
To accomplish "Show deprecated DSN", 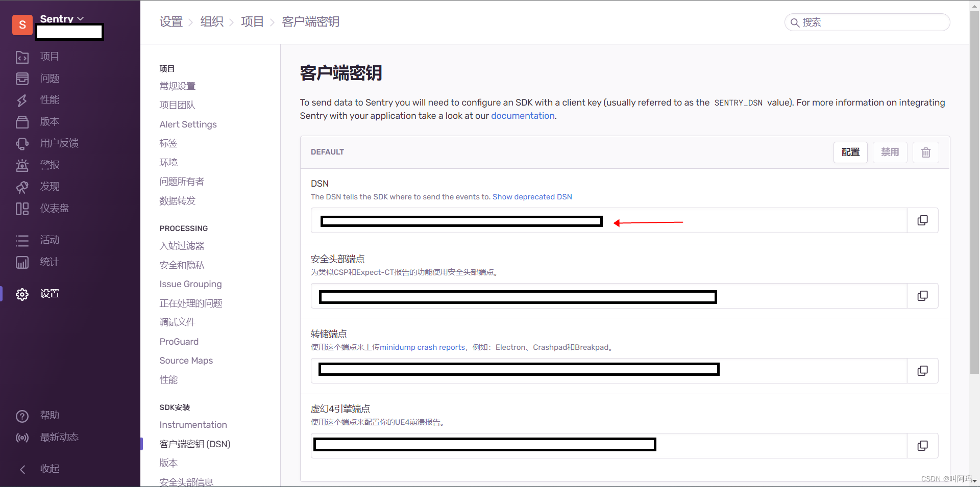I will click(532, 196).
